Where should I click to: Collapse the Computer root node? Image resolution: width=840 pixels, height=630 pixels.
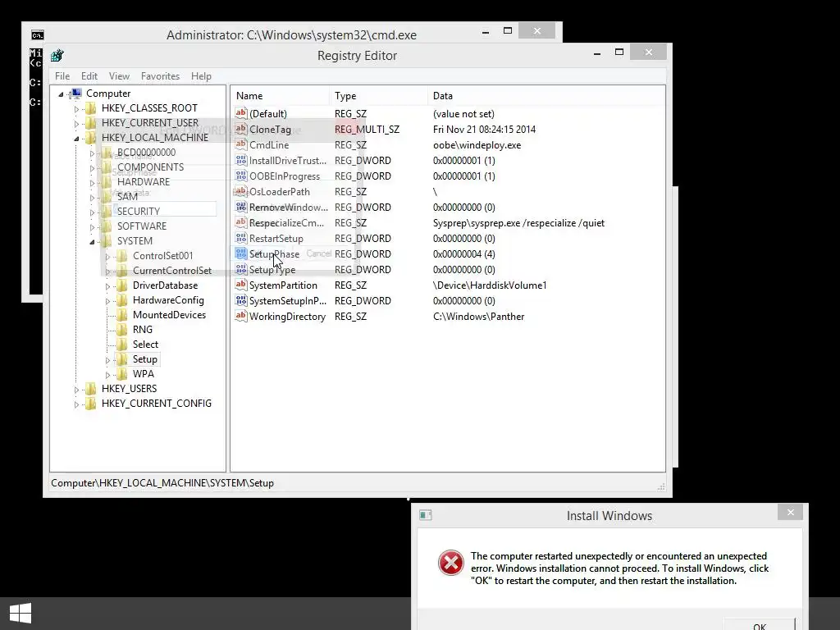click(61, 94)
